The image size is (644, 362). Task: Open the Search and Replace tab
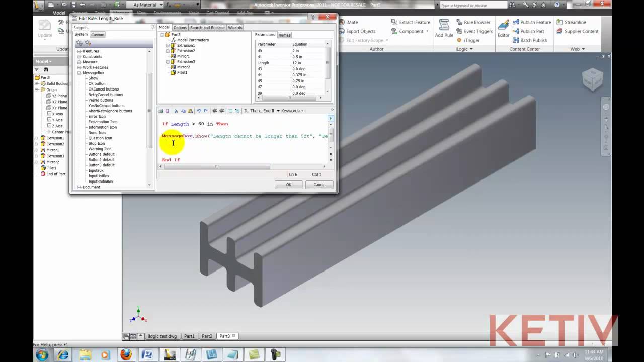click(207, 28)
